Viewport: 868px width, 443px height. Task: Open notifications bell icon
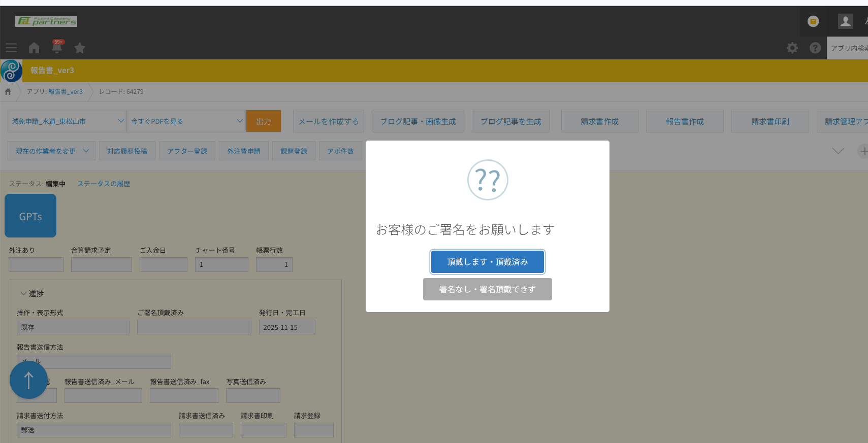tap(57, 47)
